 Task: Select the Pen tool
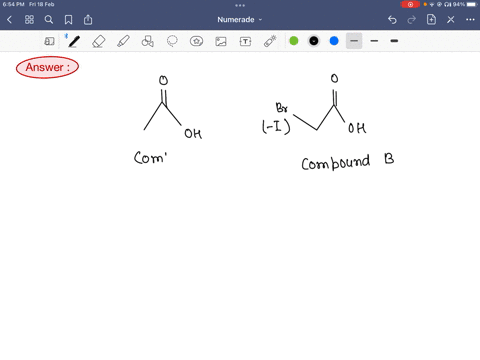pos(74,41)
